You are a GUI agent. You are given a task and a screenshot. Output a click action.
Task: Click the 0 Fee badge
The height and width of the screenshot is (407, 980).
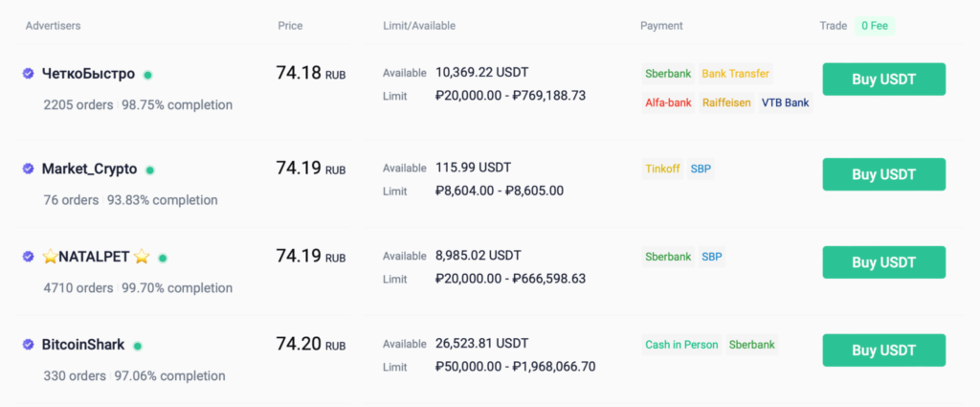coord(875,26)
